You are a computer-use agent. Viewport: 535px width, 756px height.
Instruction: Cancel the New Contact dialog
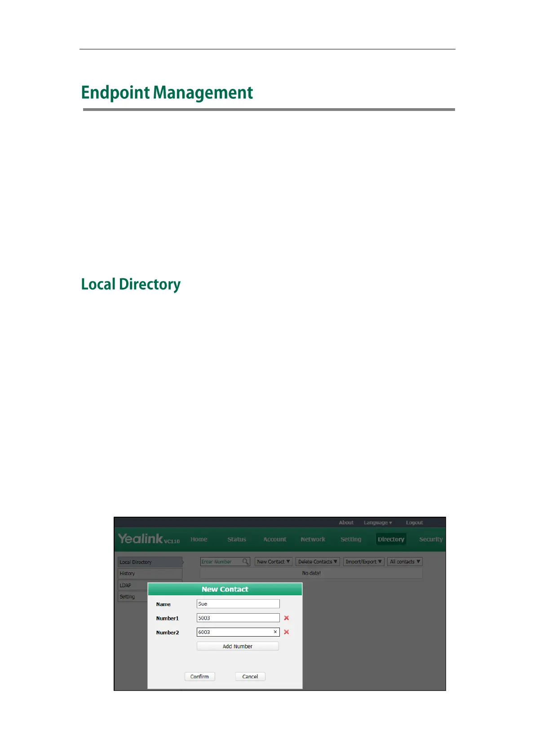point(250,677)
